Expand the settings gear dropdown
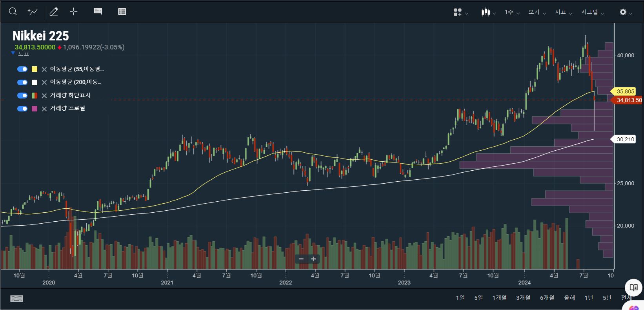 pyautogui.click(x=626, y=12)
